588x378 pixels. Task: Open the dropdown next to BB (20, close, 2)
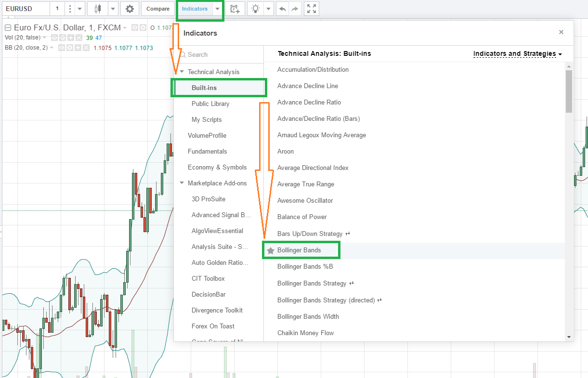52,48
